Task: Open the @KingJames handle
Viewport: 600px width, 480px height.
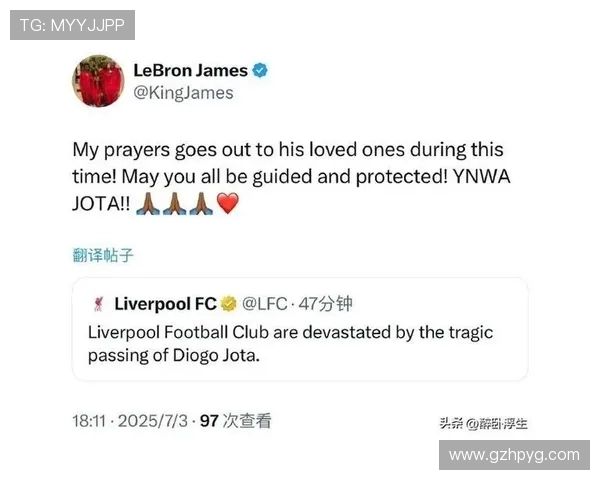Action: click(183, 93)
